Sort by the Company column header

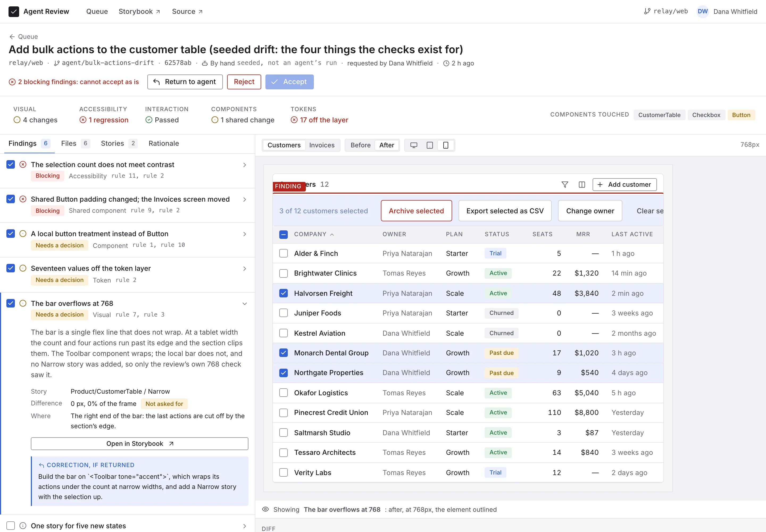pos(314,234)
